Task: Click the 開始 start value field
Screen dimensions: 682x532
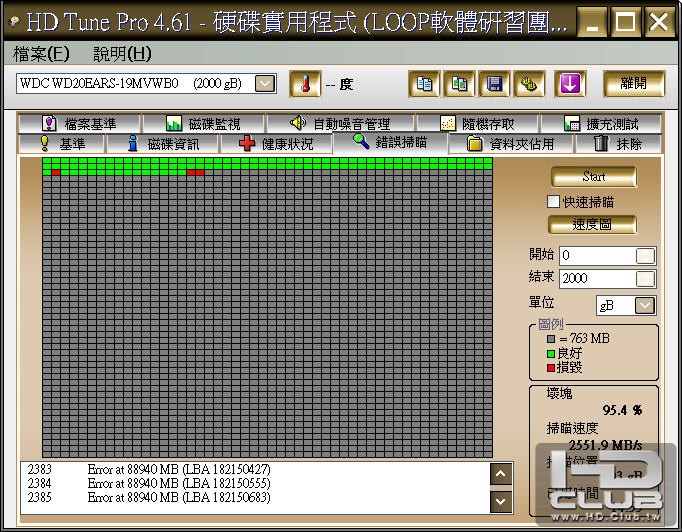Action: (597, 255)
